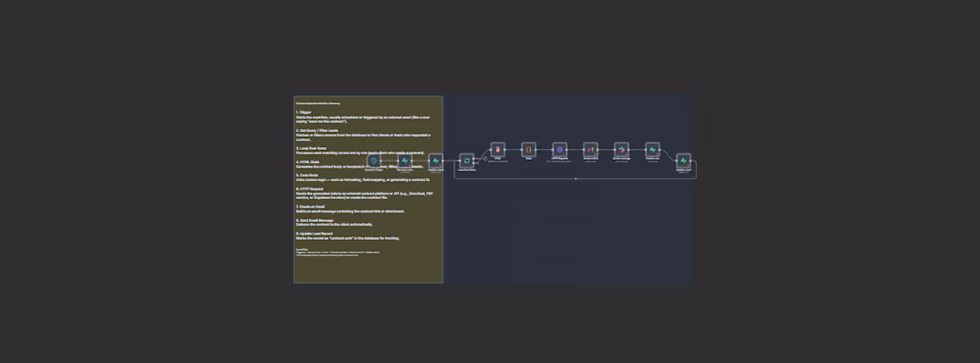The height and width of the screenshot is (363, 980).
Task: Click the small circle handle after Loop Over Items
Action: coord(485,159)
